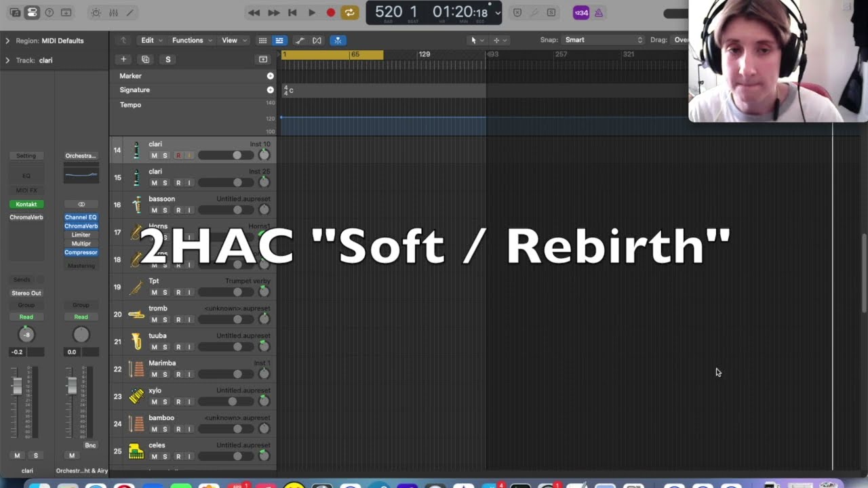
Task: Add a new track with plus button
Action: (x=123, y=60)
